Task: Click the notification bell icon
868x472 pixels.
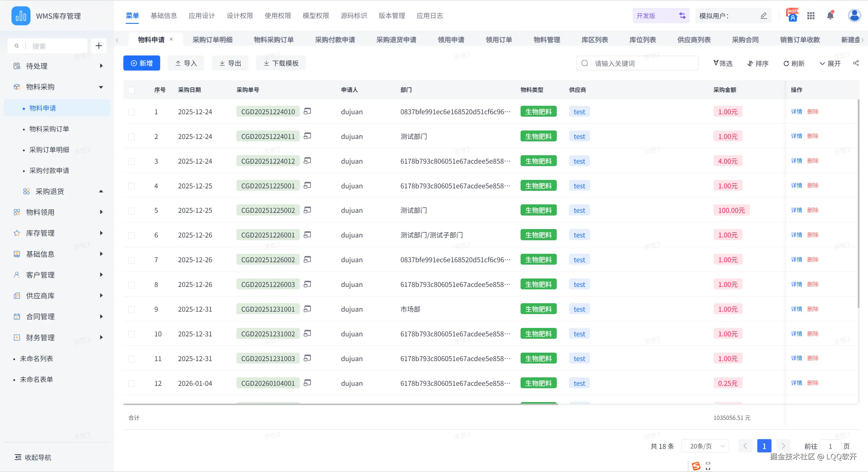Action: tap(830, 15)
